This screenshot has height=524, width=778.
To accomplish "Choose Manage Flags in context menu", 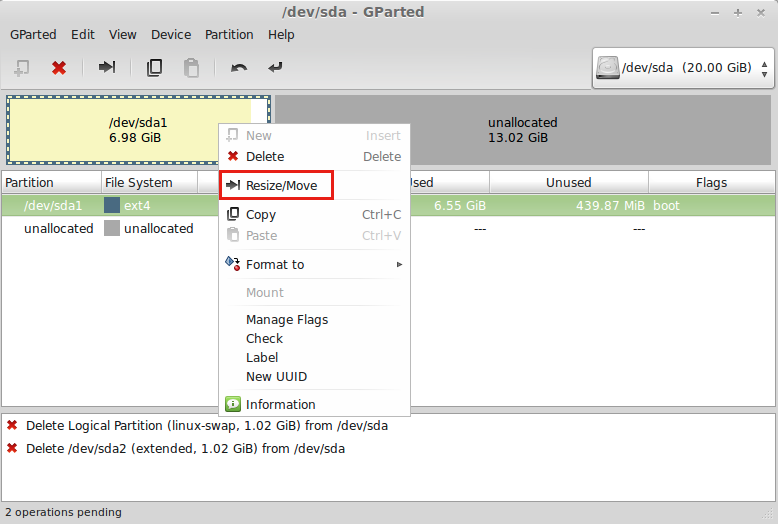I will [x=287, y=320].
